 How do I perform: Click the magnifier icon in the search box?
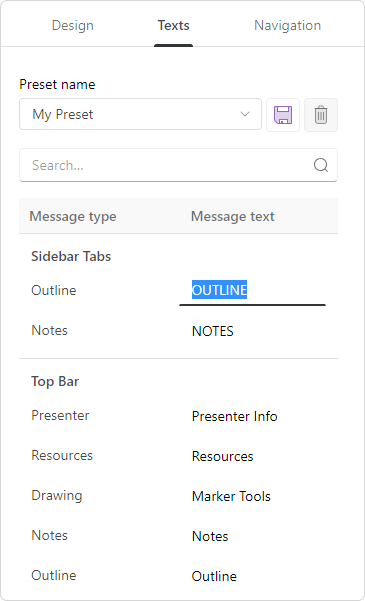pyautogui.click(x=321, y=165)
